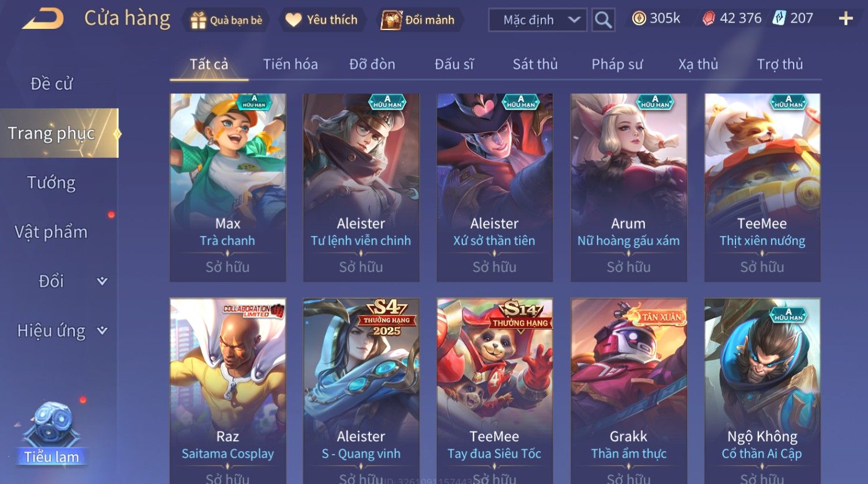Click the red gem balance 42 376
The image size is (868, 484).
click(x=732, y=18)
